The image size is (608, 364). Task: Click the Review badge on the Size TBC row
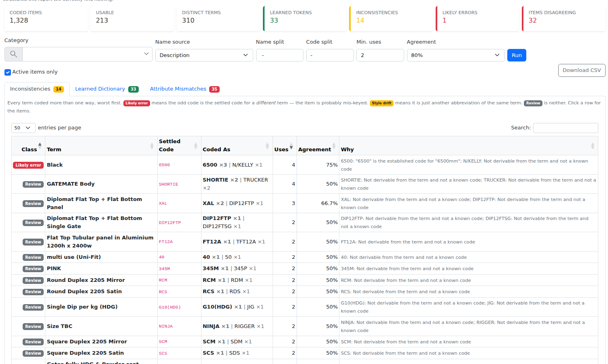33,326
